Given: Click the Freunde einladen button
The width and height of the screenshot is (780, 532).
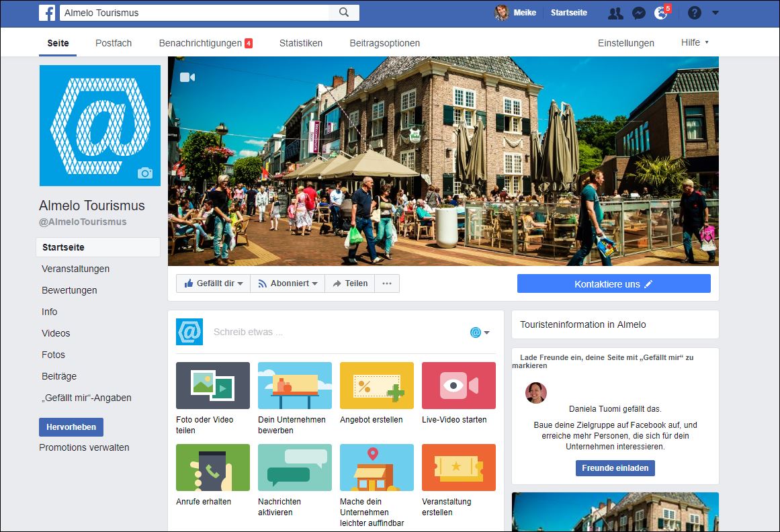Looking at the screenshot, I should [x=615, y=468].
